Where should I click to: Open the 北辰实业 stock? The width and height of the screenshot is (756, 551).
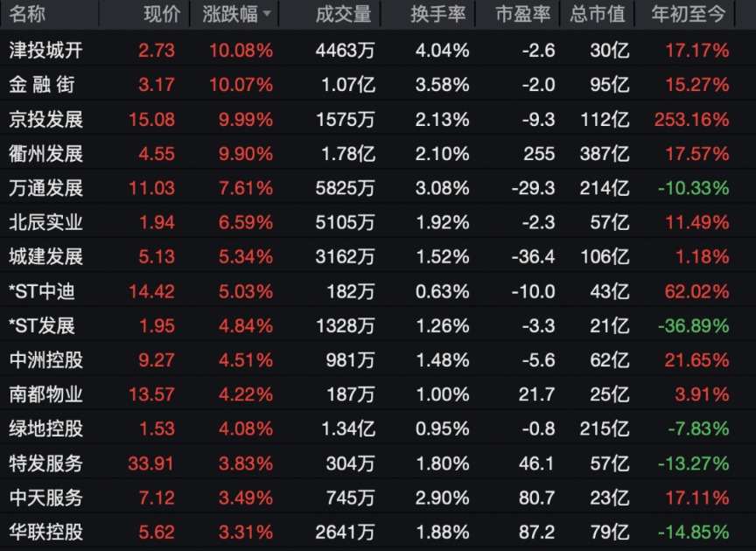tap(45, 222)
